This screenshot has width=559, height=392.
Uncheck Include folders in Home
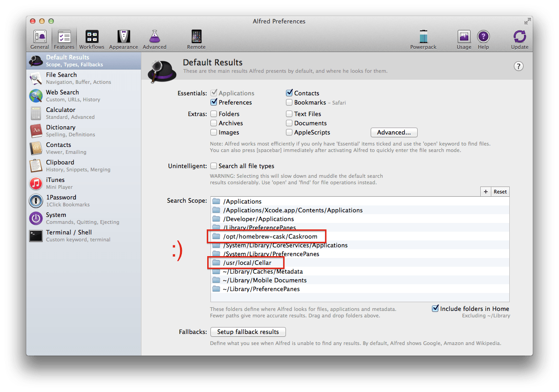pyautogui.click(x=435, y=309)
